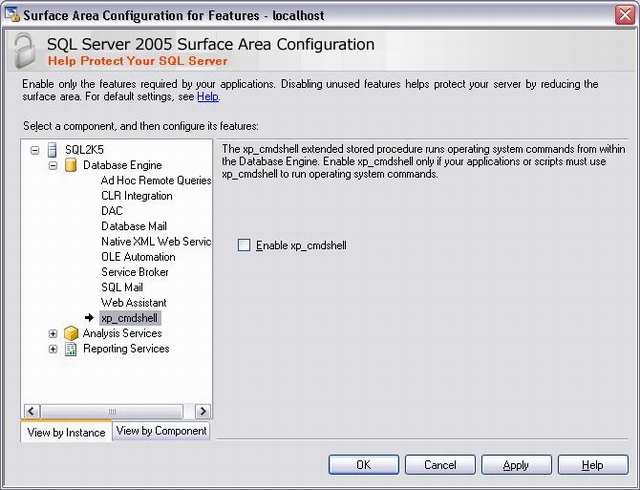Select the xp_cmdshell tree item
The image size is (640, 490).
130,318
